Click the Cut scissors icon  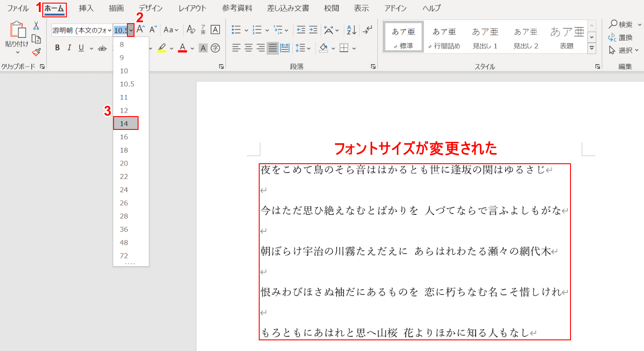pyautogui.click(x=36, y=26)
